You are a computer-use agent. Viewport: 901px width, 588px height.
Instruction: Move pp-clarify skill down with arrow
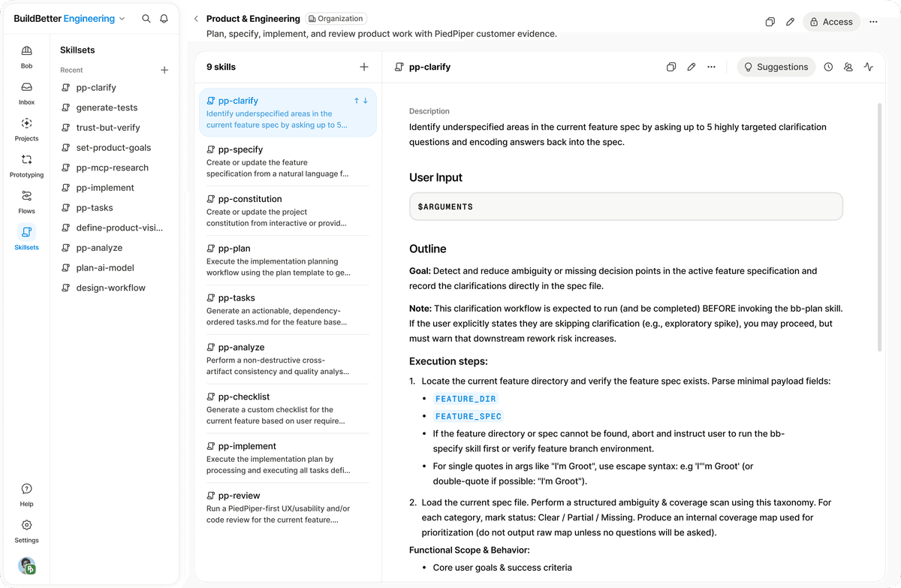click(366, 101)
